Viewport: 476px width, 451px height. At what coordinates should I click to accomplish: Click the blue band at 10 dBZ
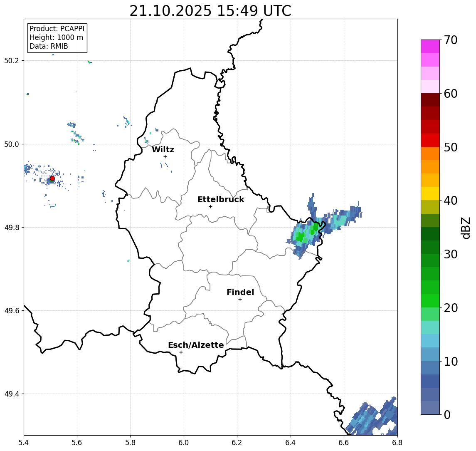tap(430, 354)
